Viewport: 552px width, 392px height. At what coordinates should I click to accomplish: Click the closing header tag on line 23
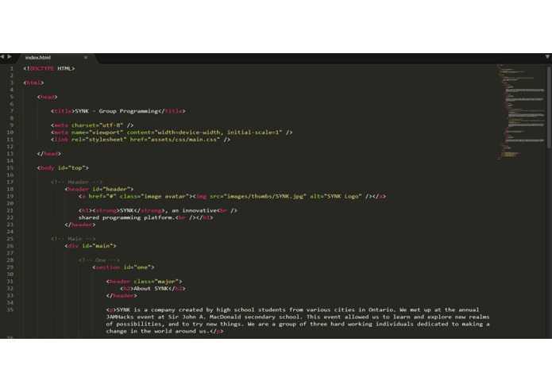[80, 225]
